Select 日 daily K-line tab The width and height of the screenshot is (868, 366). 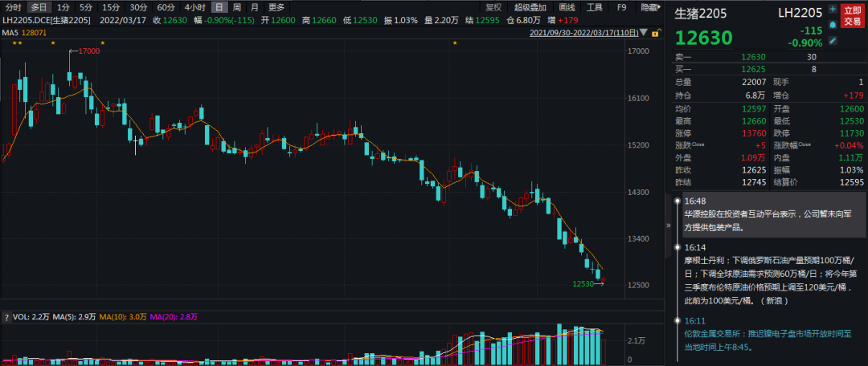pyautogui.click(x=219, y=8)
